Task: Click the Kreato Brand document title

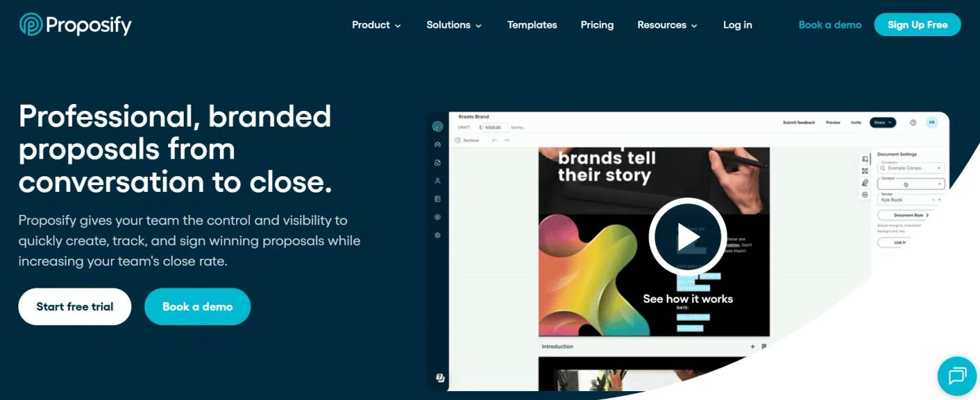Action: [x=474, y=117]
